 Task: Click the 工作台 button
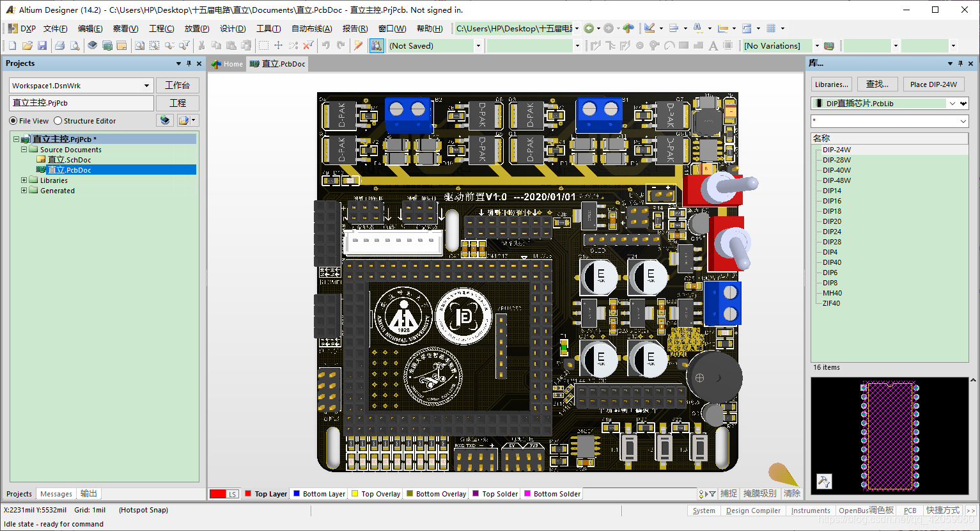click(177, 86)
